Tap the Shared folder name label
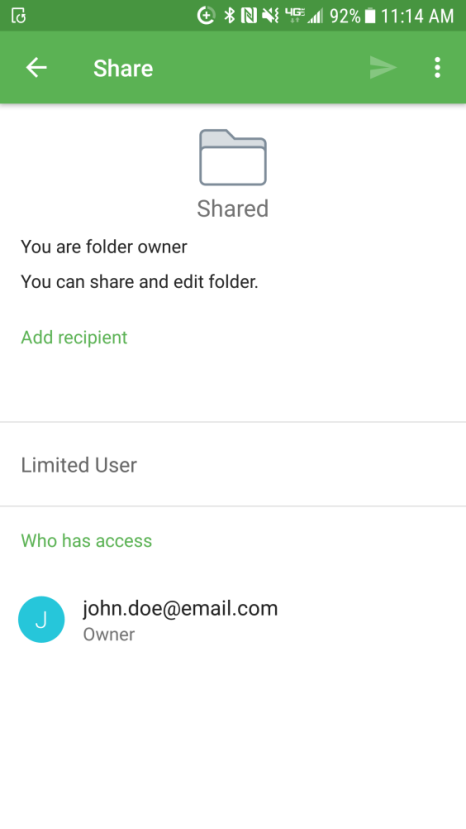This screenshot has height=829, width=466. pyautogui.click(x=233, y=209)
